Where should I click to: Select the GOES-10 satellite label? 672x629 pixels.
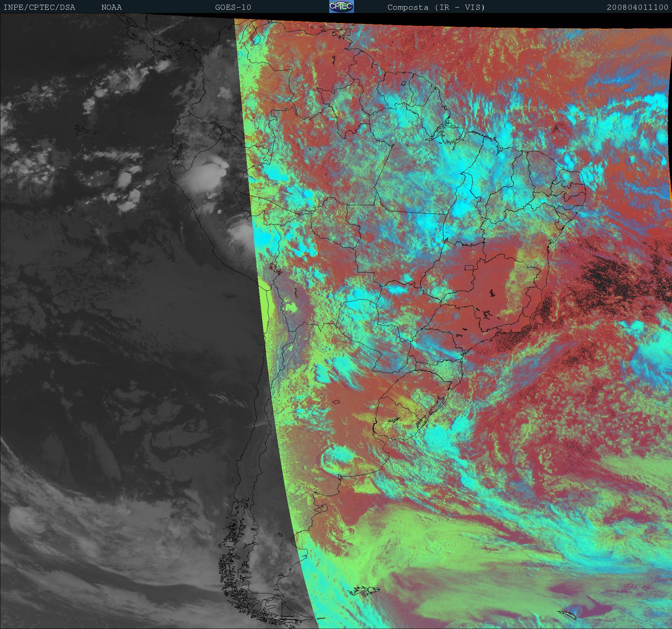click(233, 8)
